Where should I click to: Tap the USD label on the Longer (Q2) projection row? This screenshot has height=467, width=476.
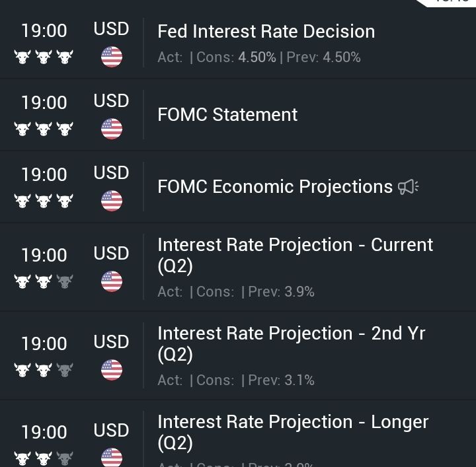coord(112,430)
